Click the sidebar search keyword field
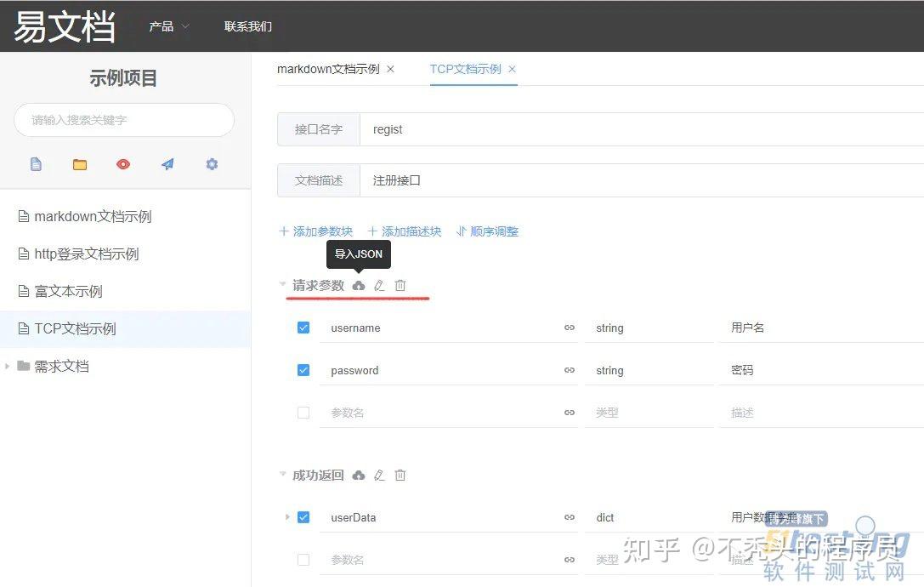The width and height of the screenshot is (924, 587). click(x=124, y=120)
